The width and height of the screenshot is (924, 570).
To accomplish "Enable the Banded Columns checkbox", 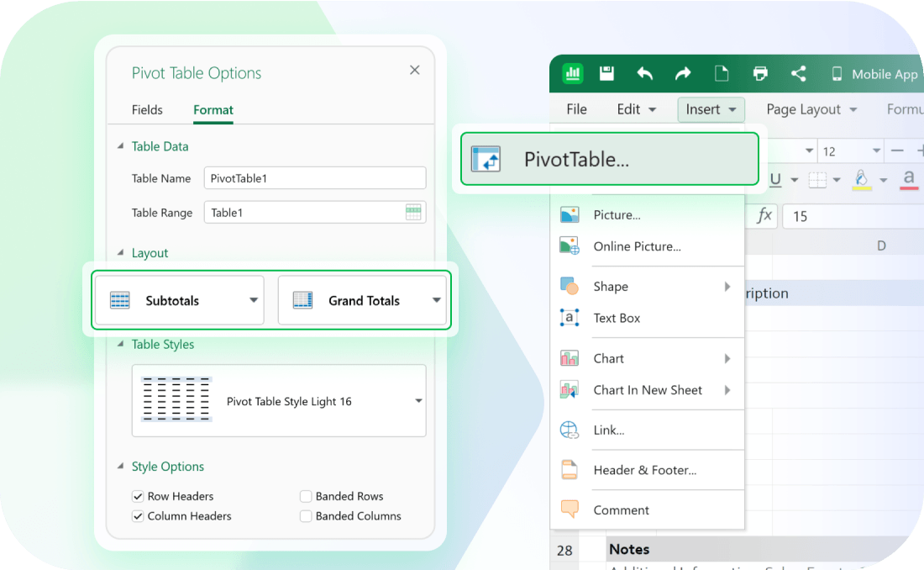I will (x=307, y=516).
